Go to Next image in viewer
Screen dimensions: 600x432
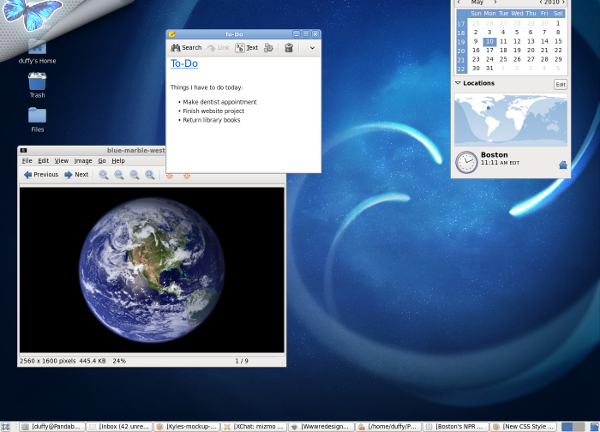tap(77, 174)
